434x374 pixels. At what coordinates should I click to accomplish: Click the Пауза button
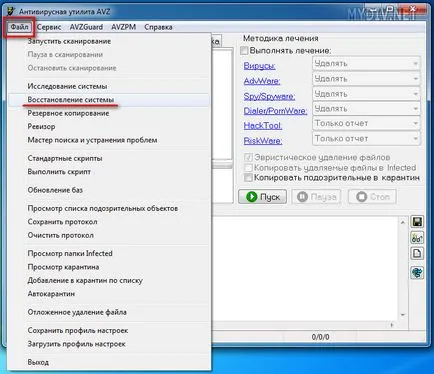[x=317, y=197]
